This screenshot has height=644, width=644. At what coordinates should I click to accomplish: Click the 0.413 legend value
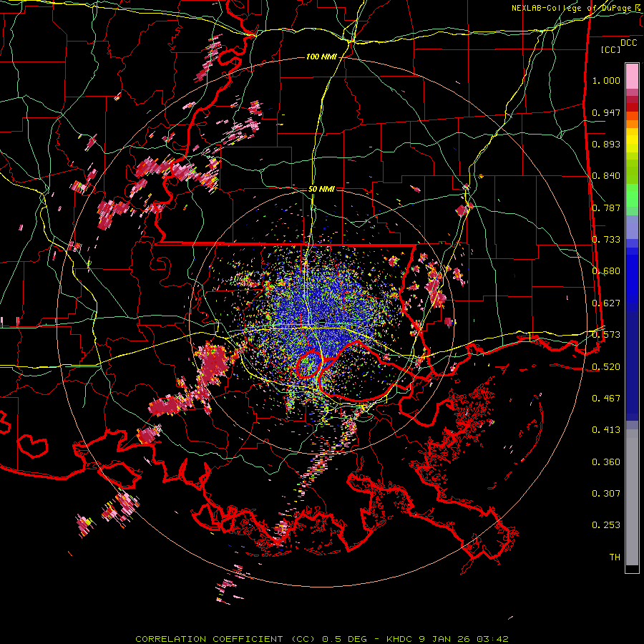coord(606,430)
